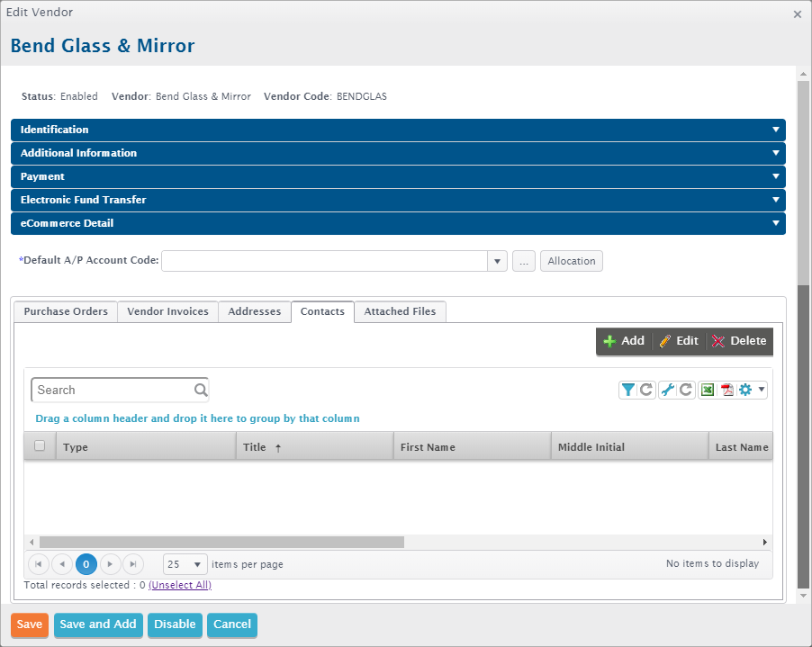Open grid settings with the wrench icon
Image resolution: width=812 pixels, height=647 pixels.
click(x=668, y=390)
